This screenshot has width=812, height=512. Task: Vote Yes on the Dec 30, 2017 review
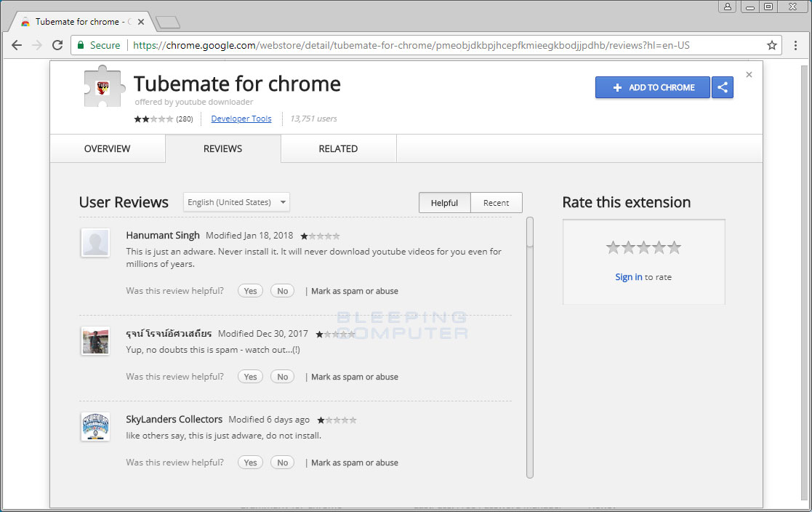point(250,377)
